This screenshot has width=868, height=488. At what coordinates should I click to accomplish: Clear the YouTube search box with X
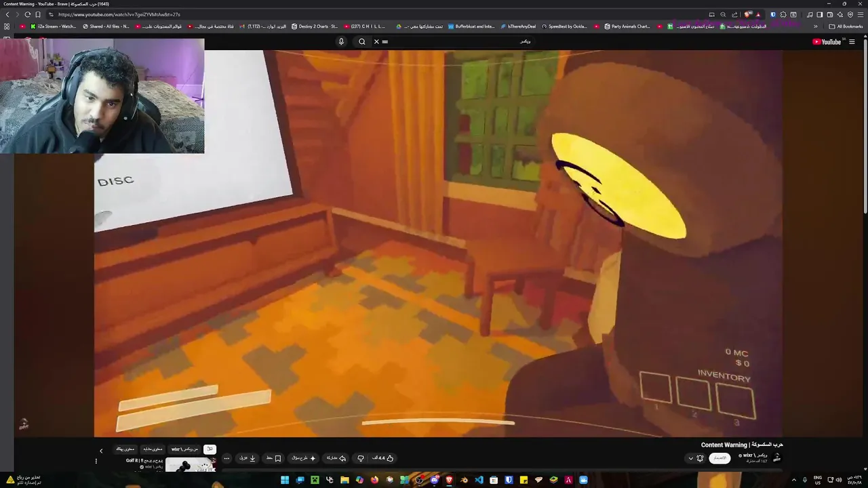click(x=376, y=41)
